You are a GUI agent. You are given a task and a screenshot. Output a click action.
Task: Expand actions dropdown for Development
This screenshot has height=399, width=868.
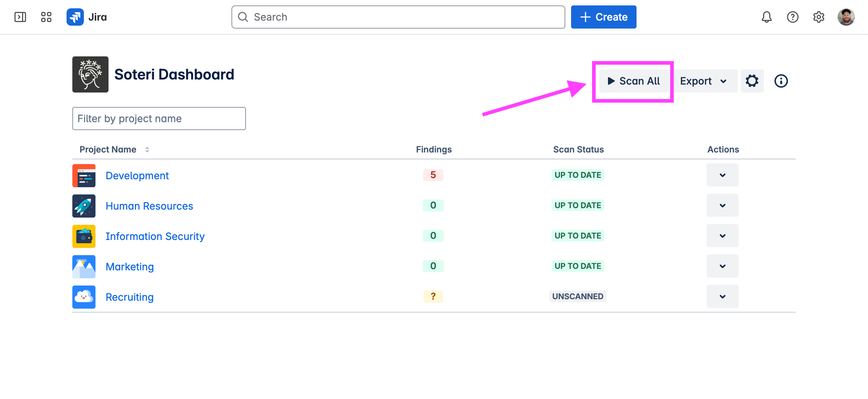coord(722,175)
